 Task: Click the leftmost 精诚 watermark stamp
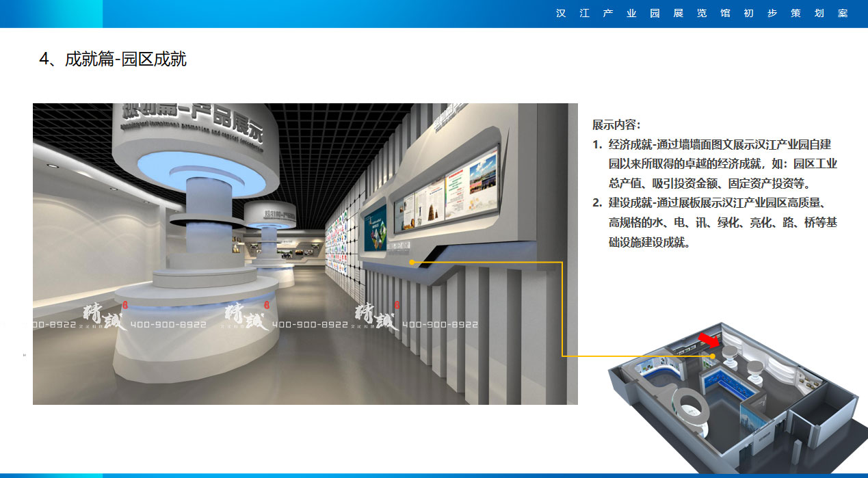[x=102, y=315]
